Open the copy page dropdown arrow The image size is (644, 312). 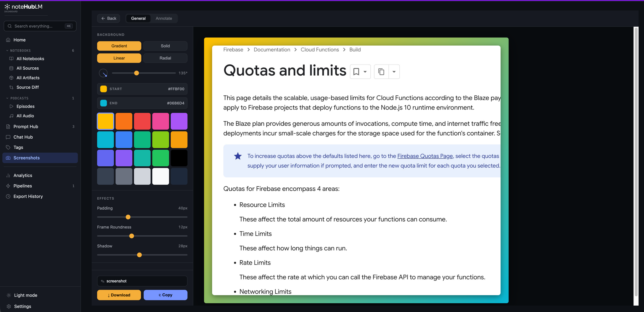pos(394,72)
